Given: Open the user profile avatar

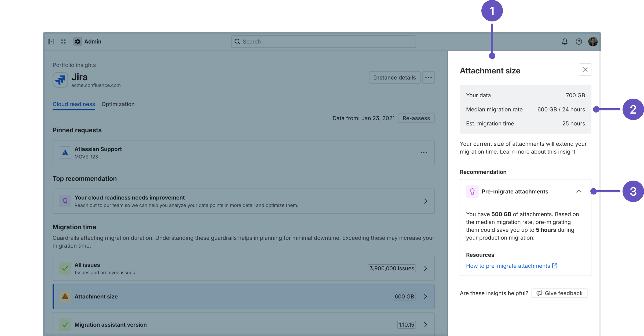Looking at the screenshot, I should (593, 42).
